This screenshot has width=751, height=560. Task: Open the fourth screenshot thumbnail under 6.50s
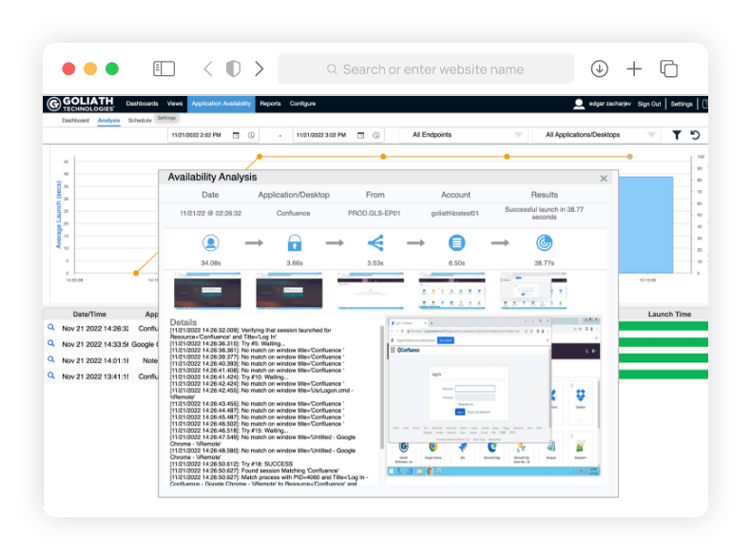click(452, 290)
